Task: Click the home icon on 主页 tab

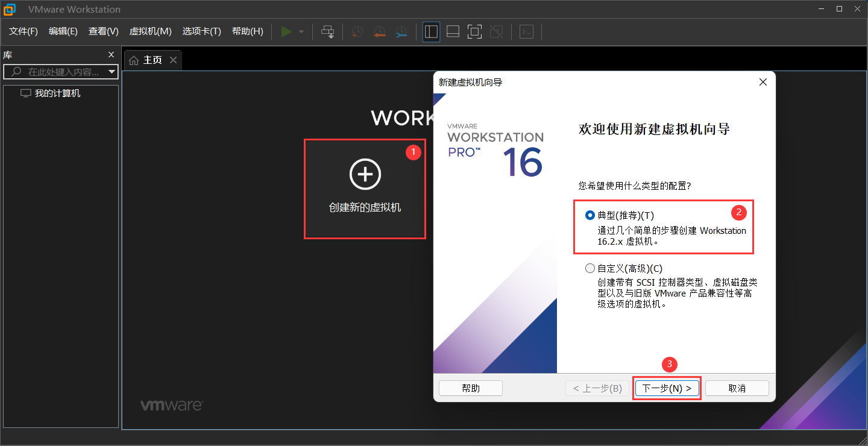Action: pos(134,60)
